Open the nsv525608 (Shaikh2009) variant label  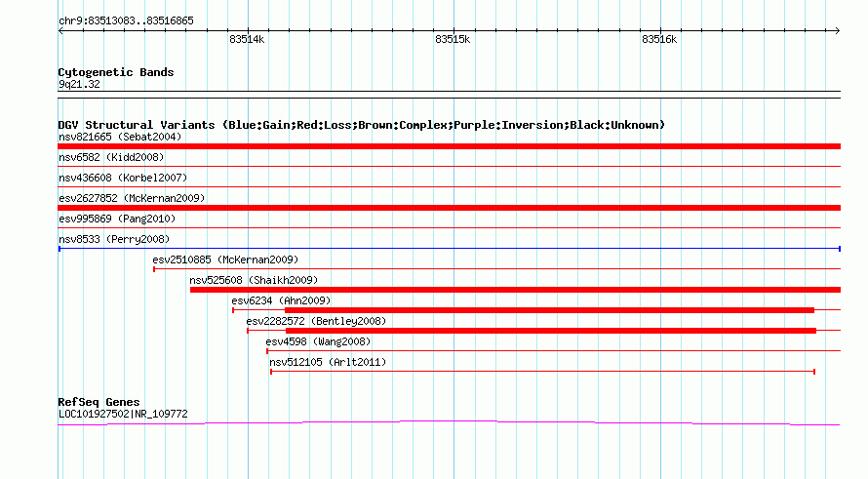coord(254,280)
